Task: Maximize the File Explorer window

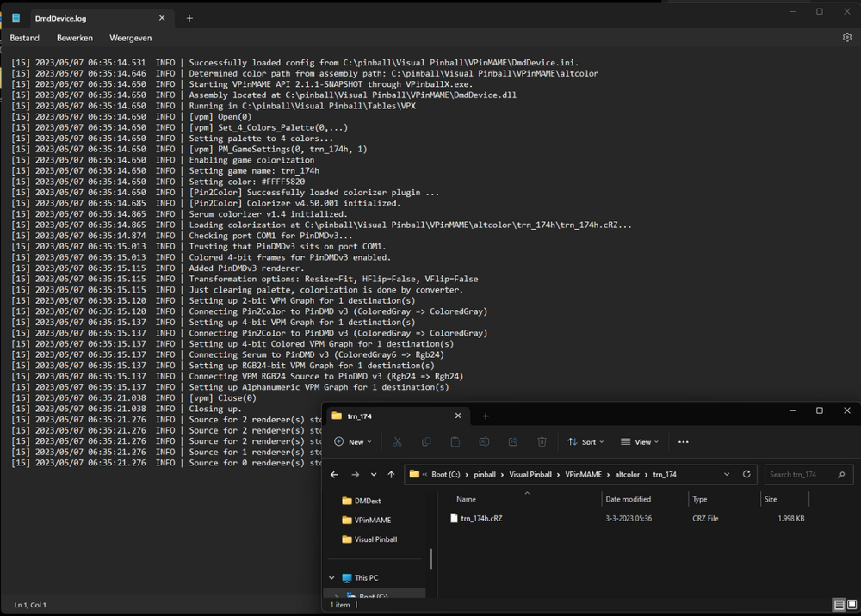Action: click(820, 410)
